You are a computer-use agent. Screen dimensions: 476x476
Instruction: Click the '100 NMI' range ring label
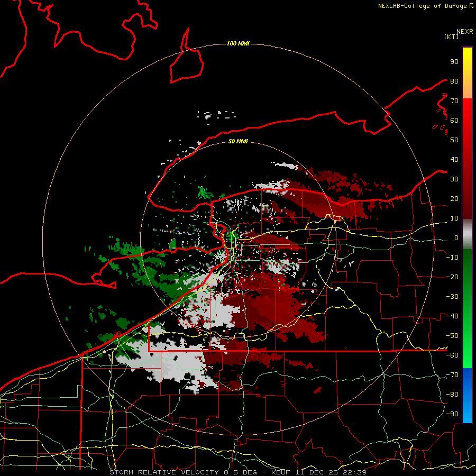tap(238, 44)
